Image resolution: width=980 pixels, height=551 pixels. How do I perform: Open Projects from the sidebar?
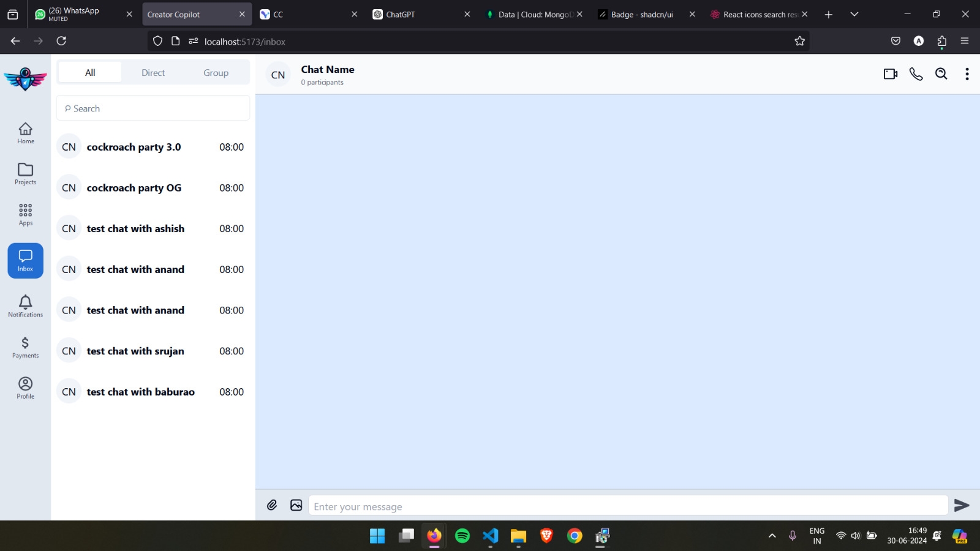(26, 174)
